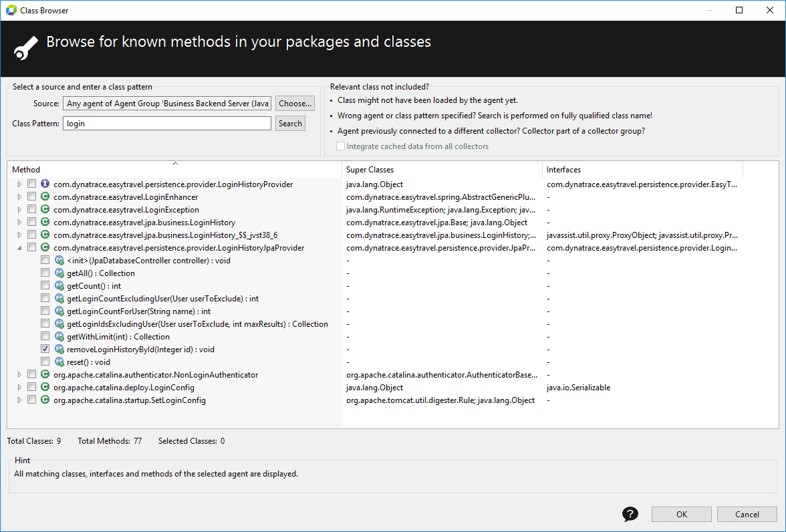The height and width of the screenshot is (532, 786).
Task: Enable the reset() method checkbox
Action: point(45,362)
